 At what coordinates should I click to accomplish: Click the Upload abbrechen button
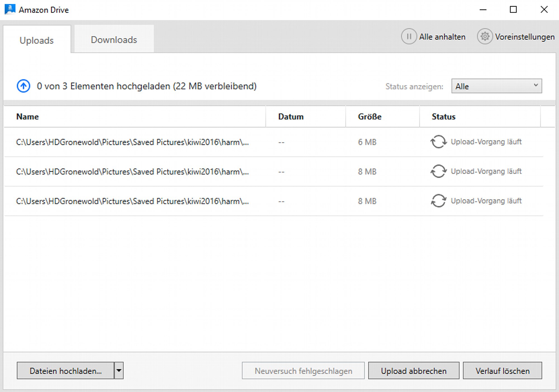pyautogui.click(x=414, y=371)
